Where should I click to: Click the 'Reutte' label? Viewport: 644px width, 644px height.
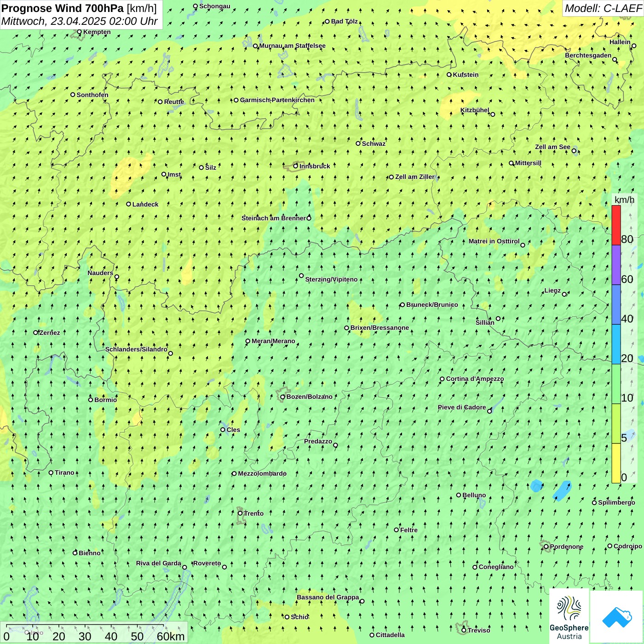pyautogui.click(x=174, y=102)
